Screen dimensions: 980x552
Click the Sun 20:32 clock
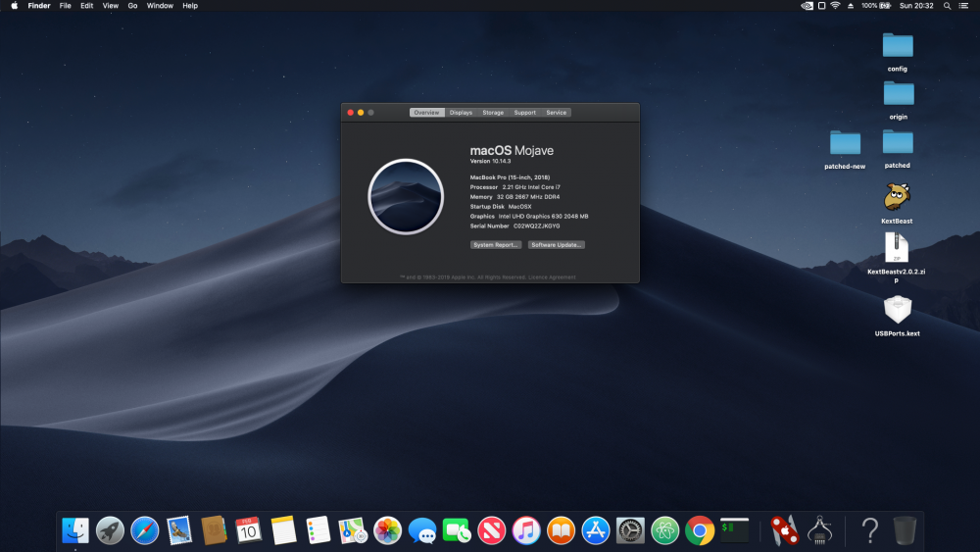coord(916,6)
